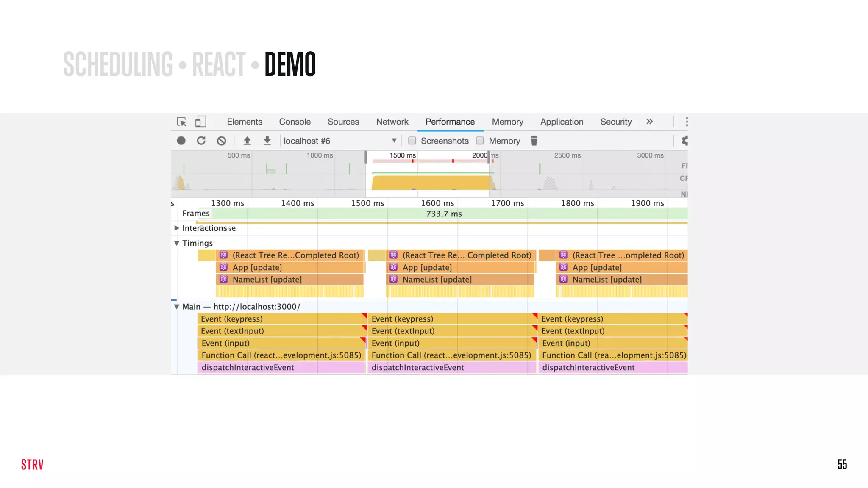Load profile using upload arrow icon
868x488 pixels.
tap(247, 141)
